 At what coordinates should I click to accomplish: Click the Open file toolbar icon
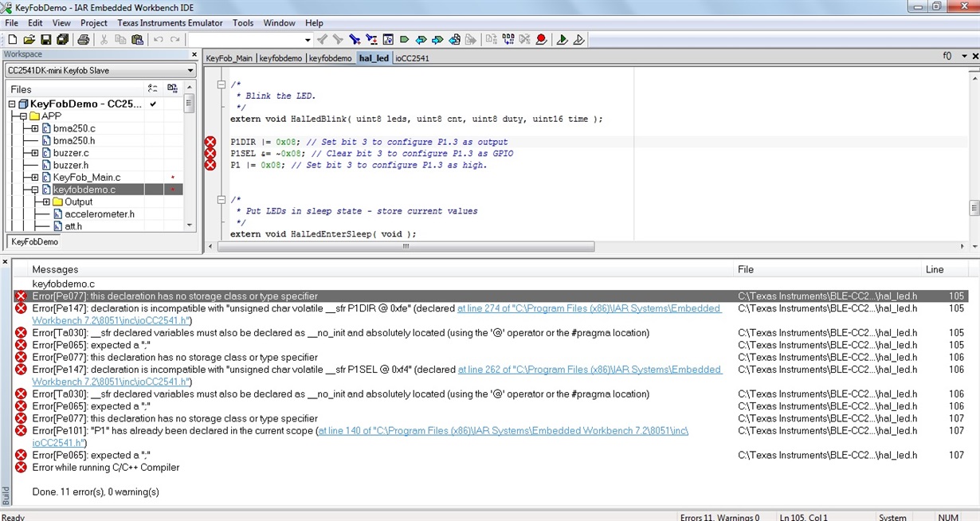[29, 39]
